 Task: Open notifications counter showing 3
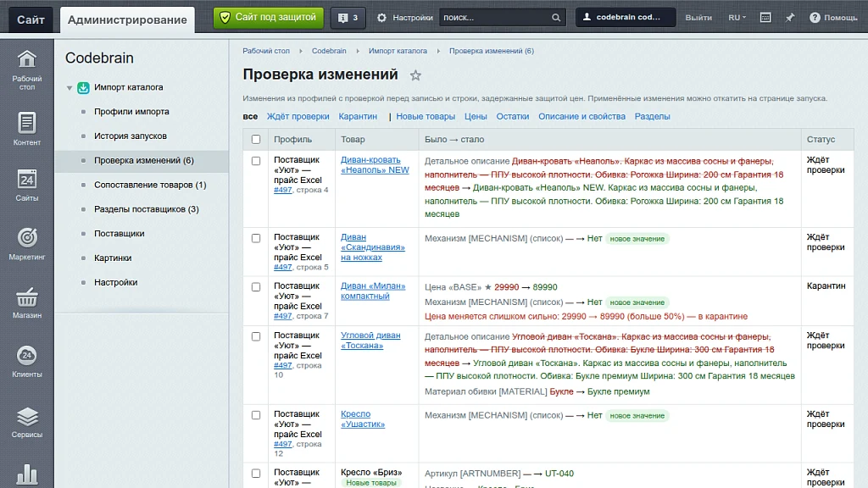348,18
